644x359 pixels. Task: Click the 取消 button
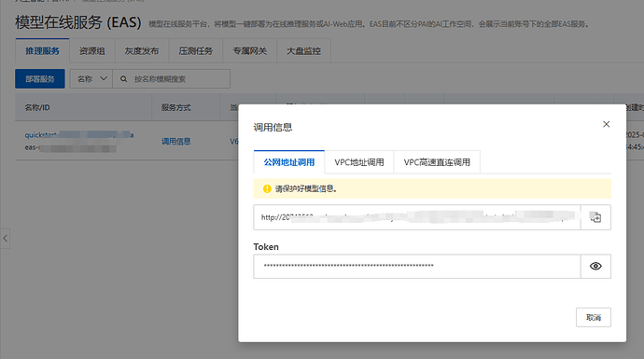click(x=594, y=317)
